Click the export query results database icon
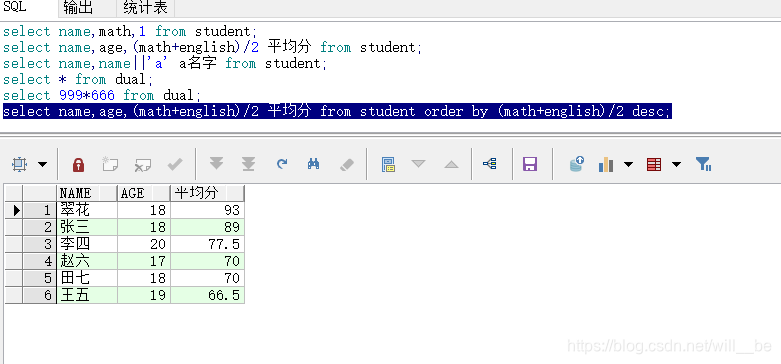Viewport: 781px width, 364px height. [576, 164]
